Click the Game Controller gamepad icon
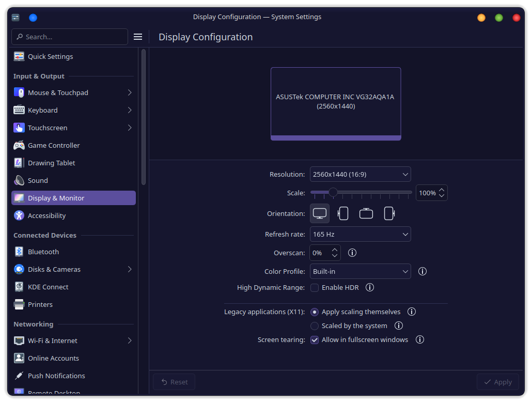Image resolution: width=532 pixels, height=403 pixels. pyautogui.click(x=19, y=145)
